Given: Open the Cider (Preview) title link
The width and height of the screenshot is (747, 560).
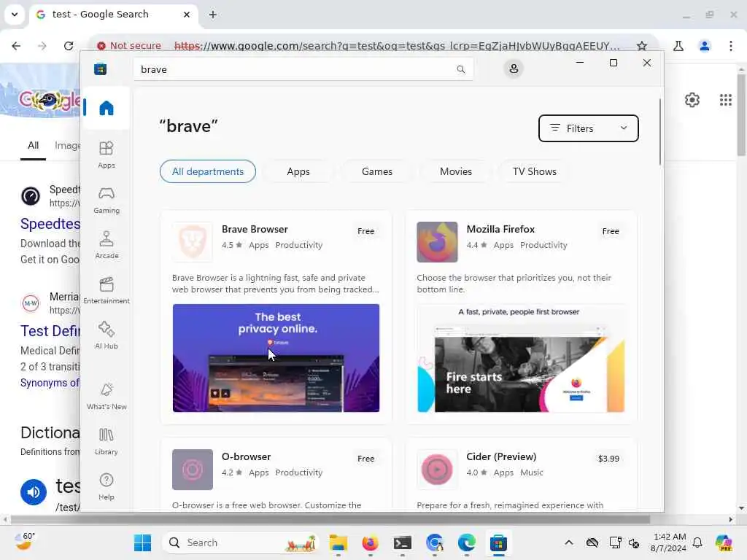Looking at the screenshot, I should 501,456.
